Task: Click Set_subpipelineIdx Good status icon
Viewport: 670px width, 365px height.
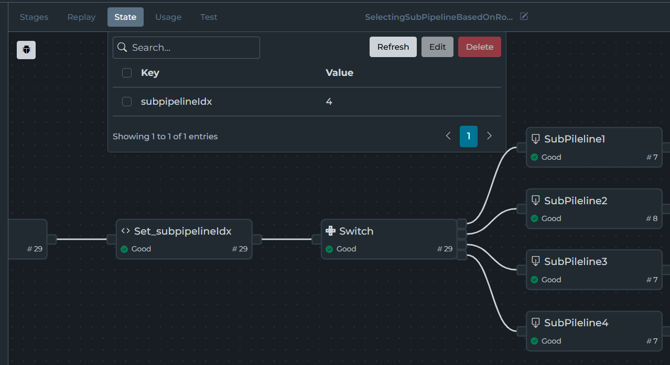Action: click(124, 249)
